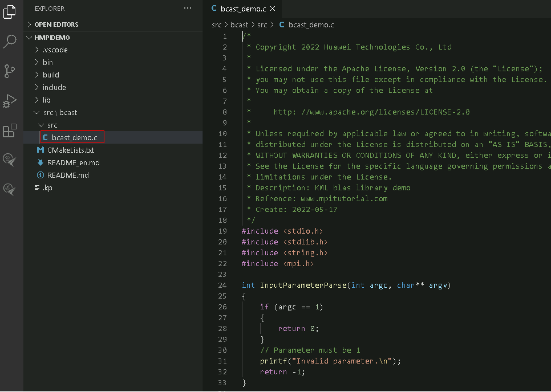This screenshot has height=392, width=551.
Task: Click the bcast breadcrumb segment
Action: [x=239, y=25]
